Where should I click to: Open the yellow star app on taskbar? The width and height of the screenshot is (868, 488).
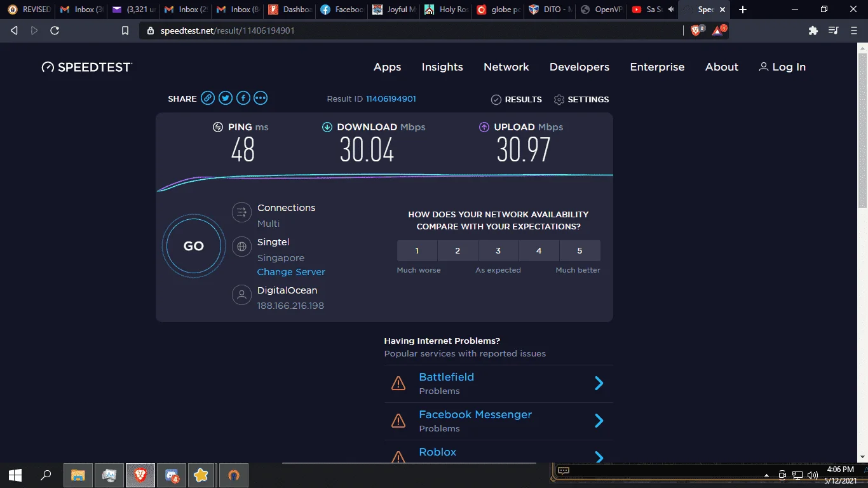click(x=201, y=475)
